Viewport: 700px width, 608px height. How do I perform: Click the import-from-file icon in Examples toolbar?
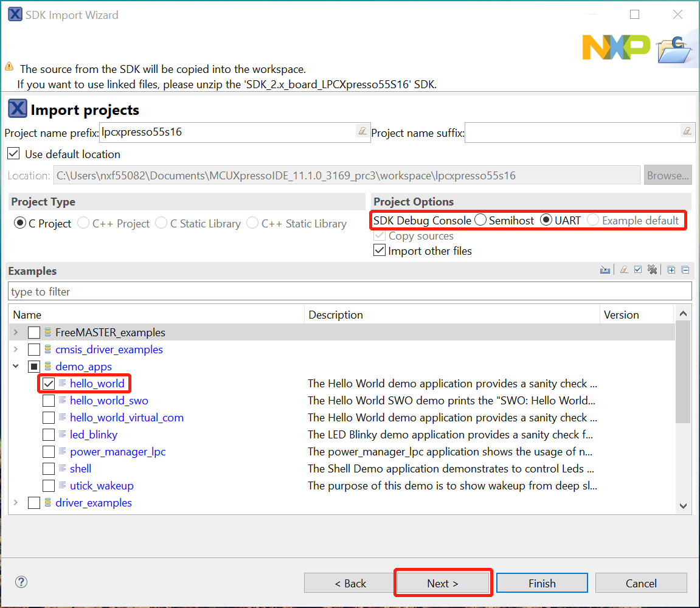click(605, 270)
